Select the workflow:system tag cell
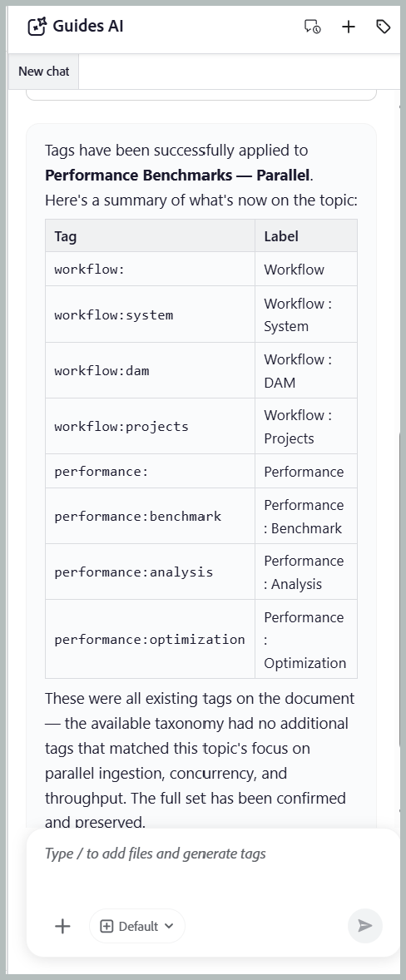Image resolution: width=406 pixels, height=980 pixels. coord(150,314)
